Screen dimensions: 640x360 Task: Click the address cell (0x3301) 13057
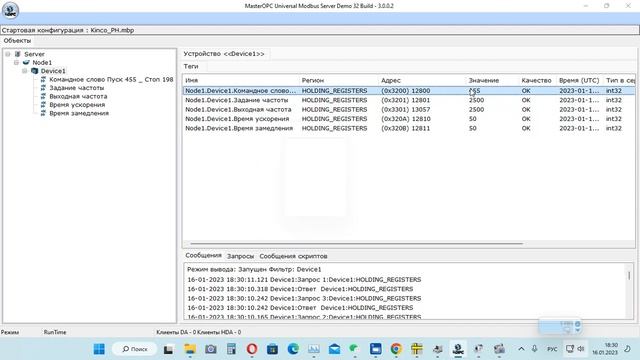pyautogui.click(x=405, y=109)
